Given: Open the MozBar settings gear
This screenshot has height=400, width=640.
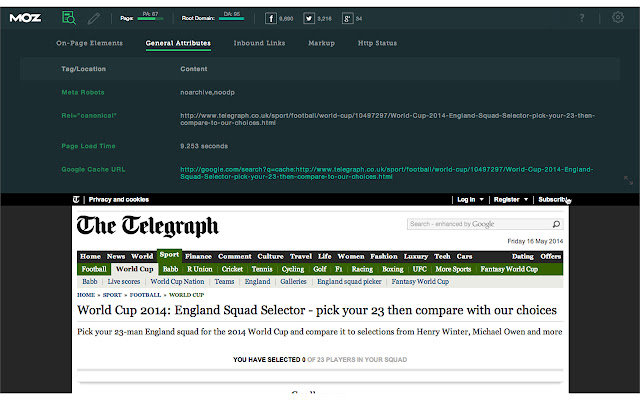Looking at the screenshot, I should point(617,17).
